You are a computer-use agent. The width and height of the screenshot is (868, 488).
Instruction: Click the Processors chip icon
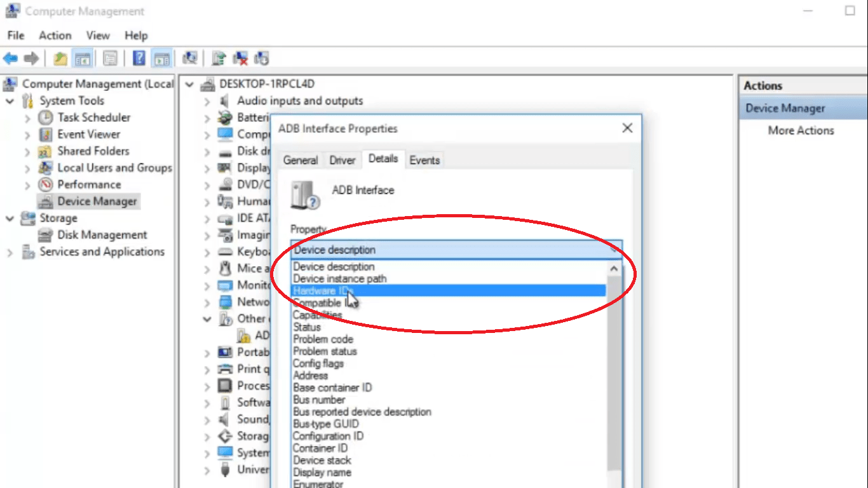(x=225, y=386)
